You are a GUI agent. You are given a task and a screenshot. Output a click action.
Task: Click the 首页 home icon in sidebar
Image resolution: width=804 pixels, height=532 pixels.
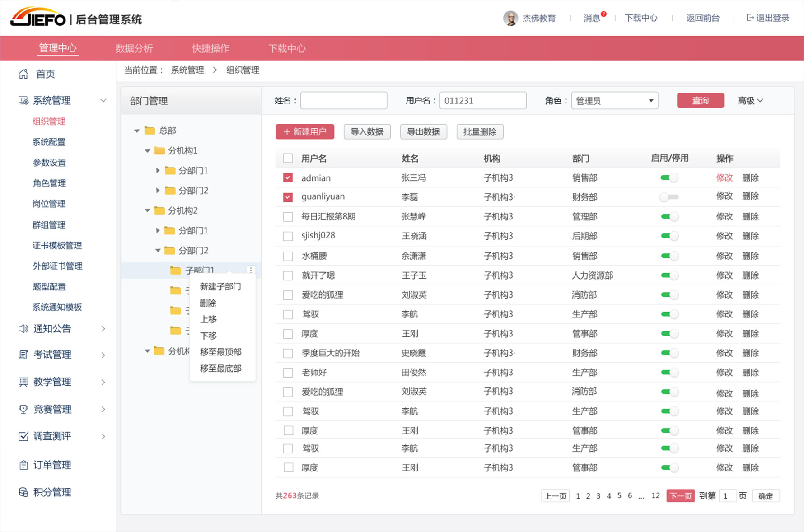coord(23,74)
